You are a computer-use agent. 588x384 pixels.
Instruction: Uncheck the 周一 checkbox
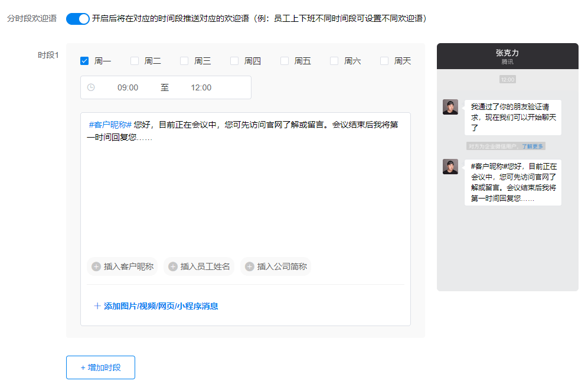point(84,61)
